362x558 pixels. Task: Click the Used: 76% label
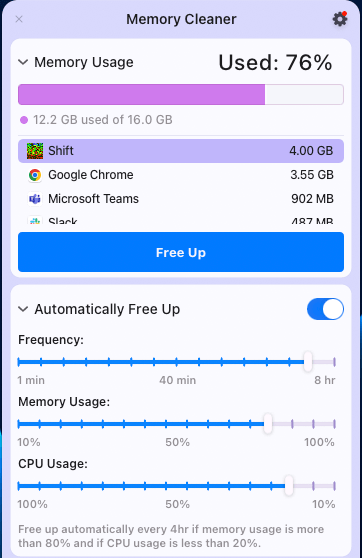(x=275, y=63)
